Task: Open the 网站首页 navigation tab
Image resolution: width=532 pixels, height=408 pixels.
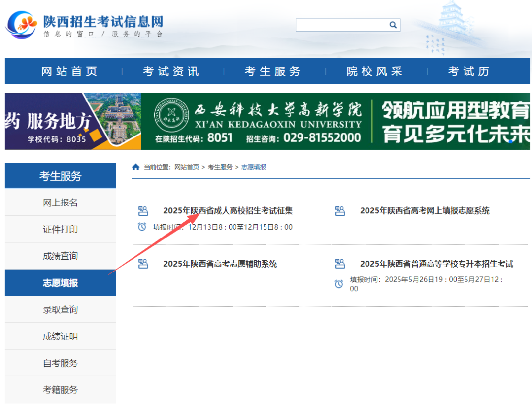Action: [69, 71]
